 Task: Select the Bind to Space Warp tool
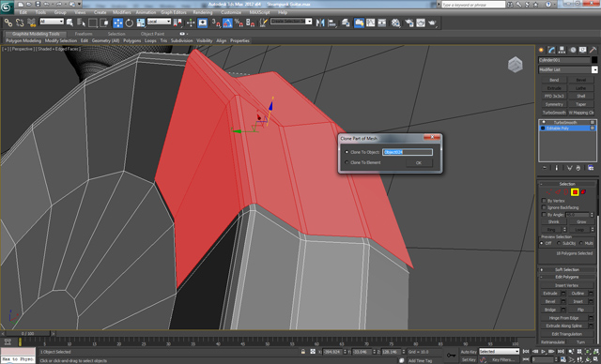(31, 23)
